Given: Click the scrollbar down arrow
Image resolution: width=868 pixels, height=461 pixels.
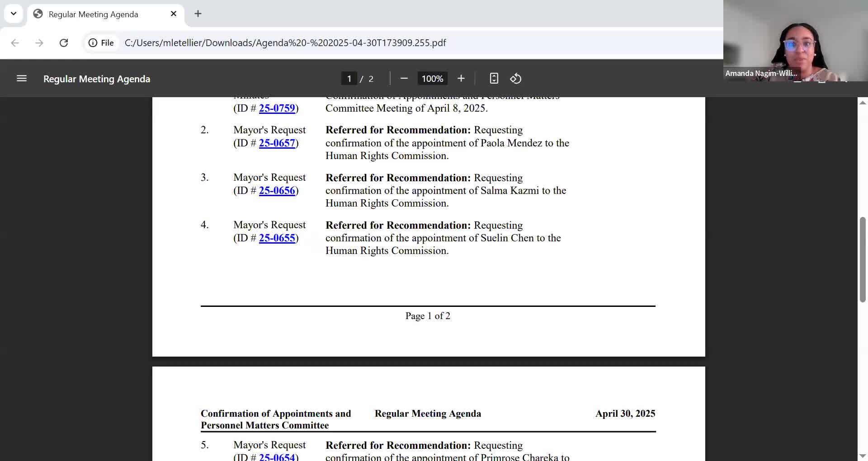Looking at the screenshot, I should [863, 456].
